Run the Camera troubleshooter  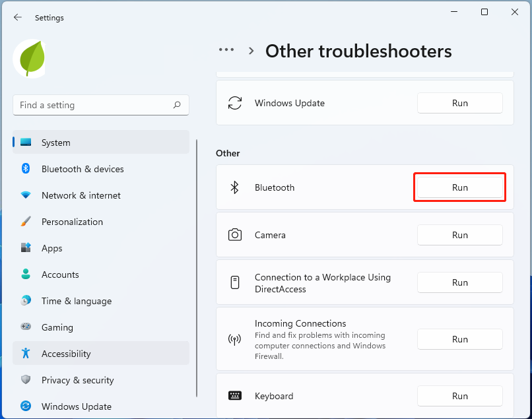click(460, 235)
